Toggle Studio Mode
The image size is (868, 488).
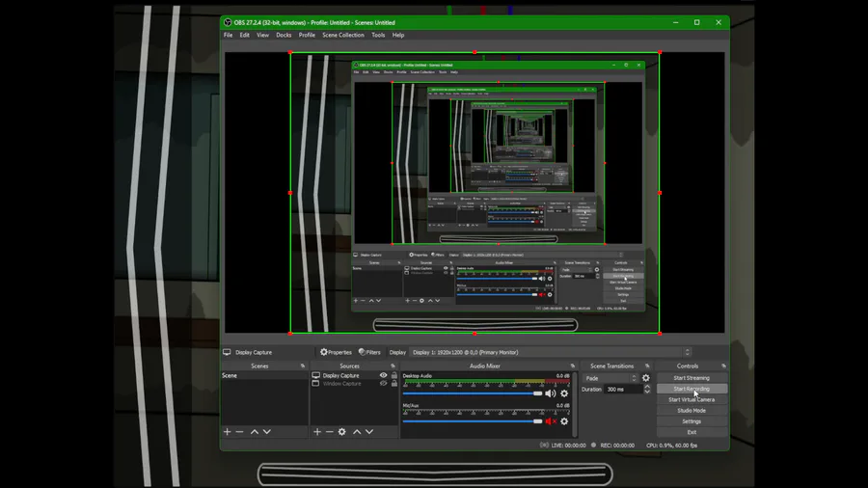coord(692,411)
